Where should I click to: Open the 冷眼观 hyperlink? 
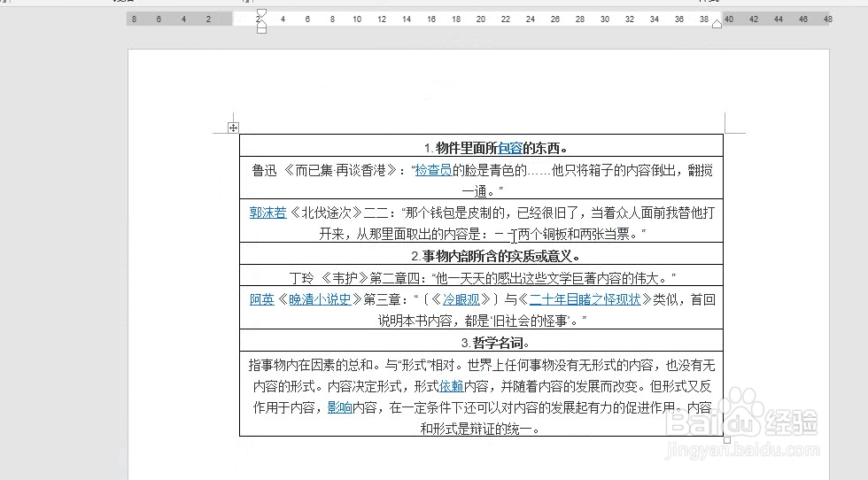[x=461, y=299]
